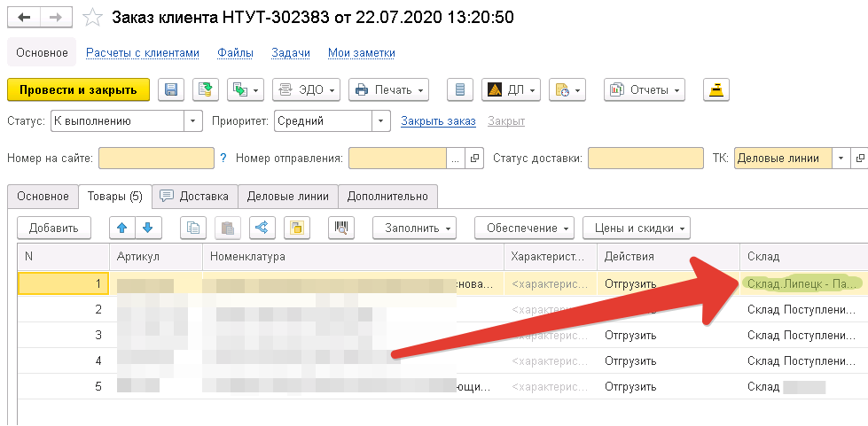The width and height of the screenshot is (868, 426).
Task: Expand the Приоритет dropdown
Action: click(x=380, y=120)
